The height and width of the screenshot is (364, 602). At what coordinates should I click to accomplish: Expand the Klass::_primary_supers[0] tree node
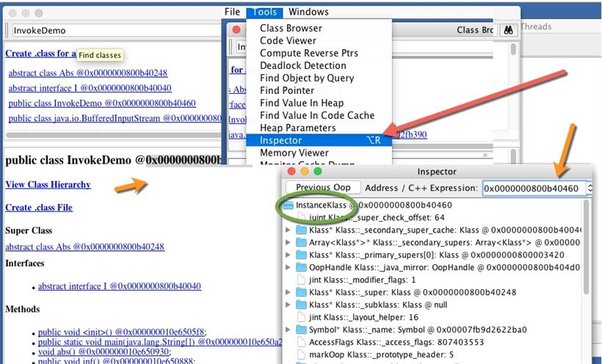tap(288, 255)
